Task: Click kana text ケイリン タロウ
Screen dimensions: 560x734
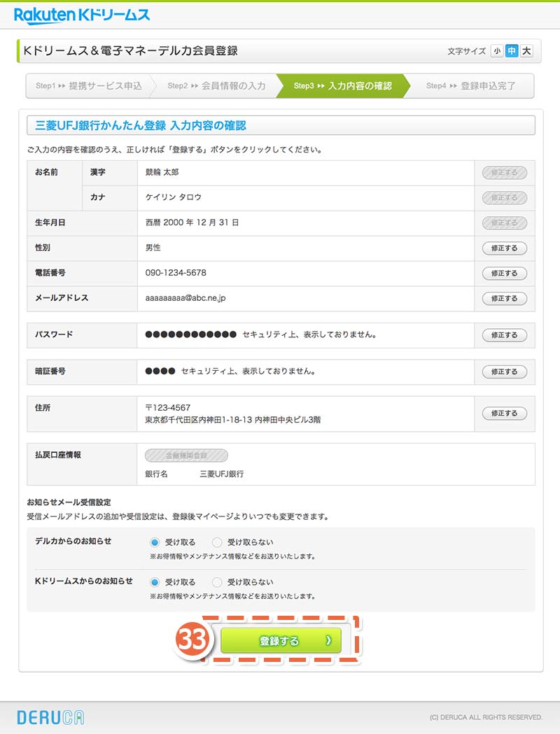Action: pyautogui.click(x=173, y=197)
